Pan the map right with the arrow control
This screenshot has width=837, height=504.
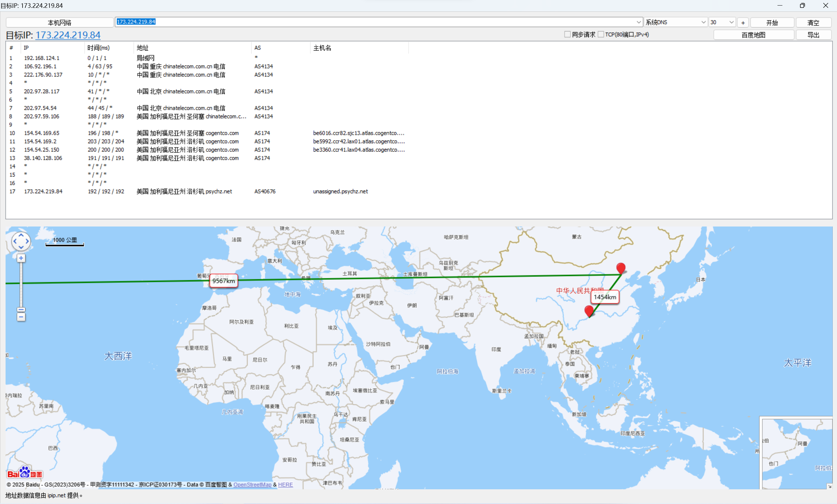click(27, 242)
